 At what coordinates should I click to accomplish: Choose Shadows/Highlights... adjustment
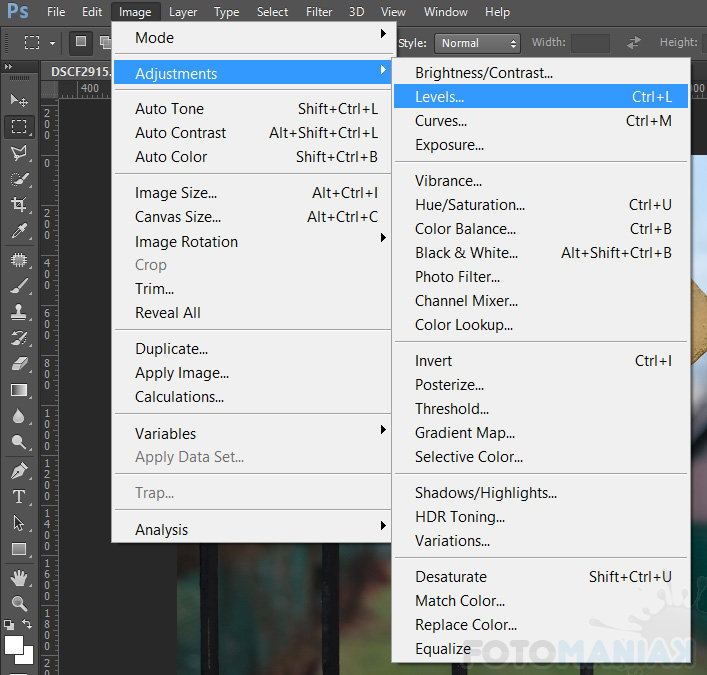(x=541, y=493)
